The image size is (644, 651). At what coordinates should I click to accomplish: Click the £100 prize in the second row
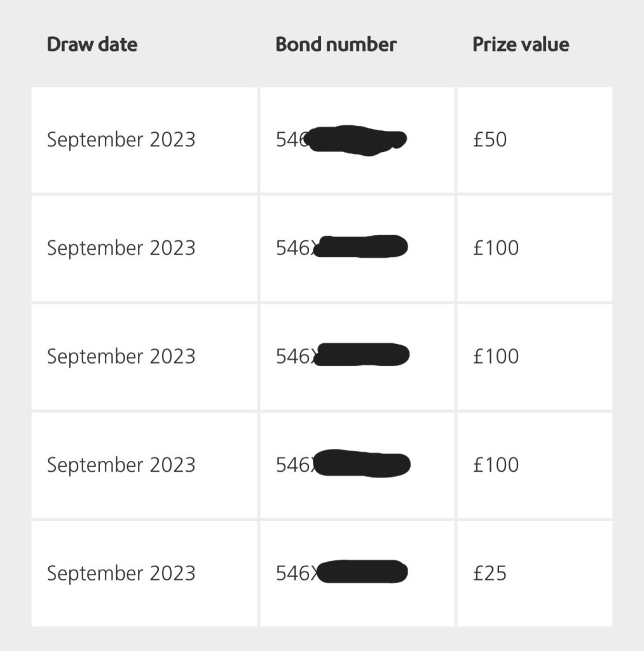point(496,248)
